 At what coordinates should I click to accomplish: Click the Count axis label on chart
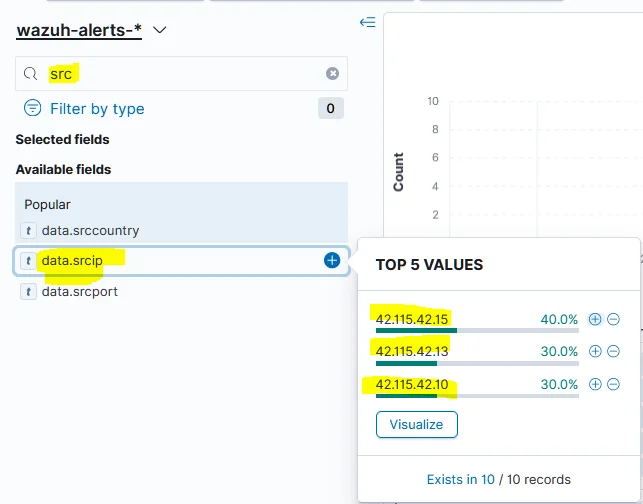coord(399,172)
